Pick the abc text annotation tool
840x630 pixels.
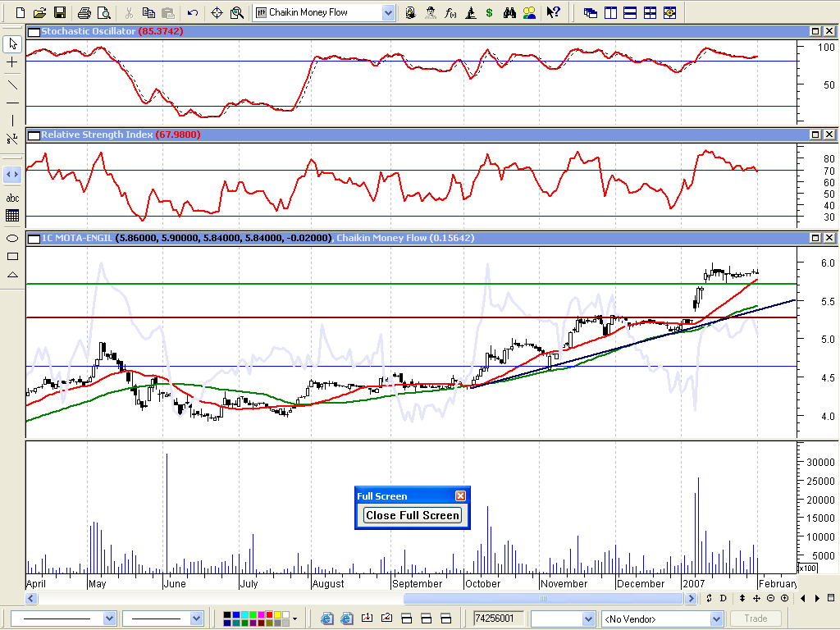(12, 198)
